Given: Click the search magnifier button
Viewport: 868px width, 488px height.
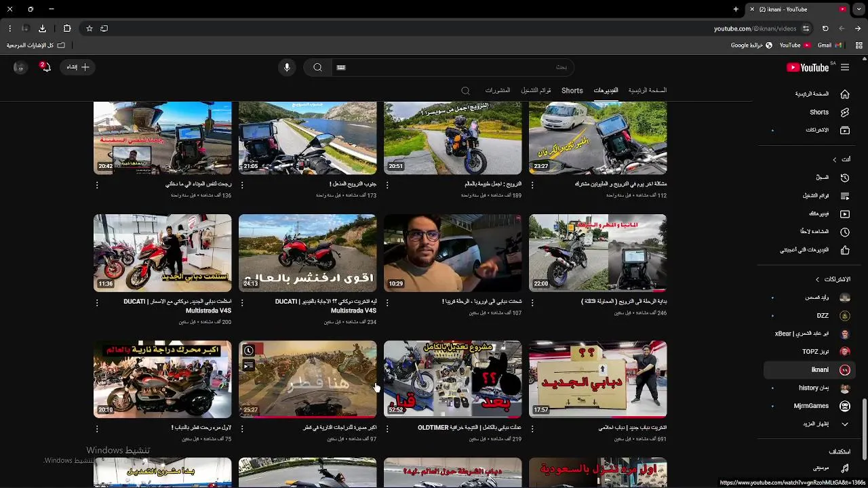Looking at the screenshot, I should tap(317, 67).
